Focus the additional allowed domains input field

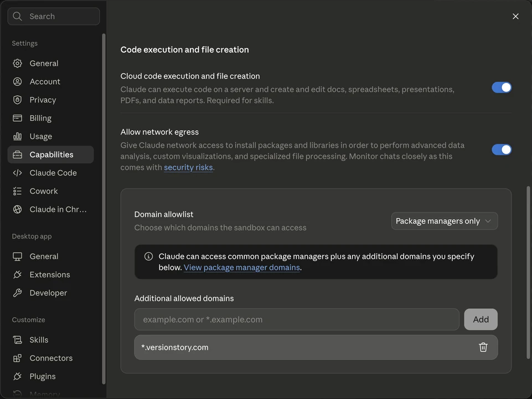[297, 320]
